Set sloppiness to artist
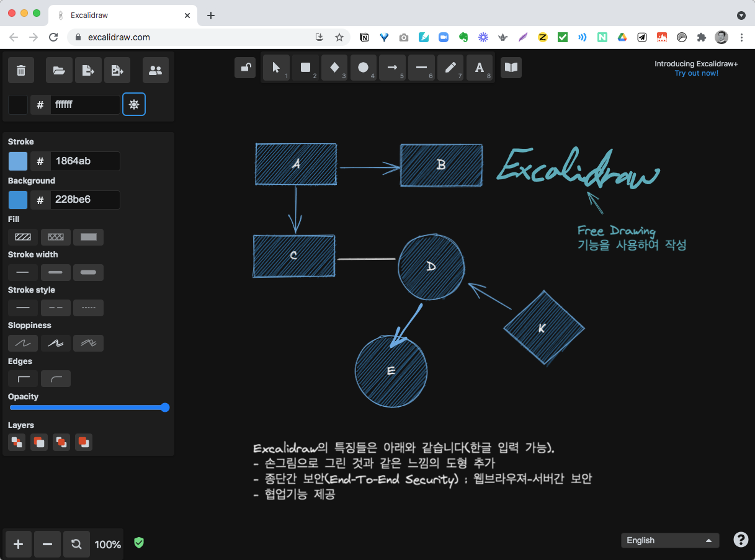The height and width of the screenshot is (560, 755). 56,343
